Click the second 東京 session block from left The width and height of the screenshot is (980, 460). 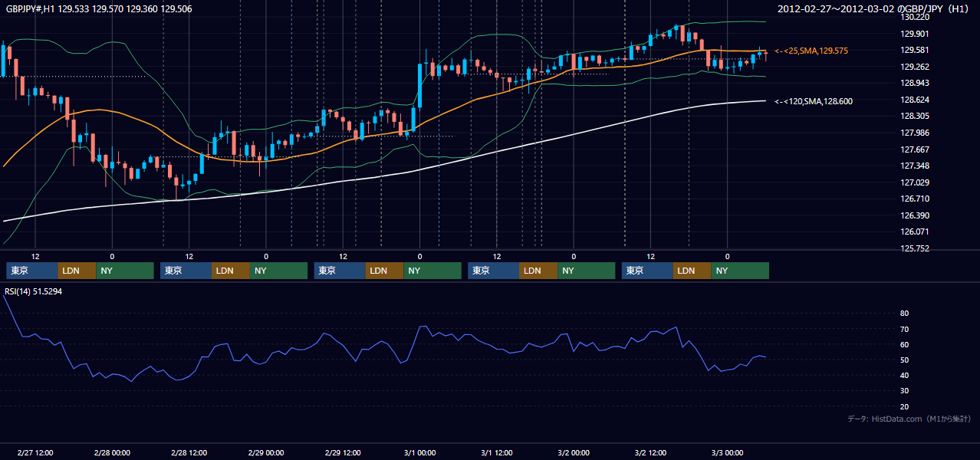pyautogui.click(x=186, y=271)
